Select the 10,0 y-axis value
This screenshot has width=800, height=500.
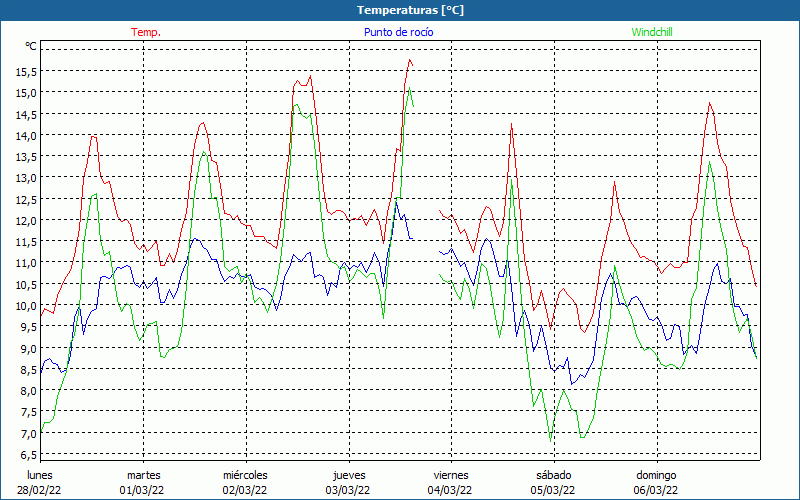pyautogui.click(x=27, y=306)
